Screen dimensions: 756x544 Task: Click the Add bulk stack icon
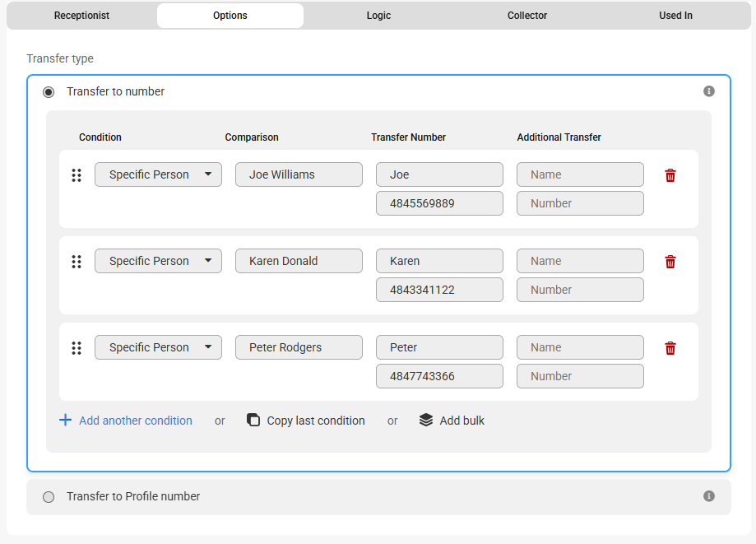click(x=426, y=420)
